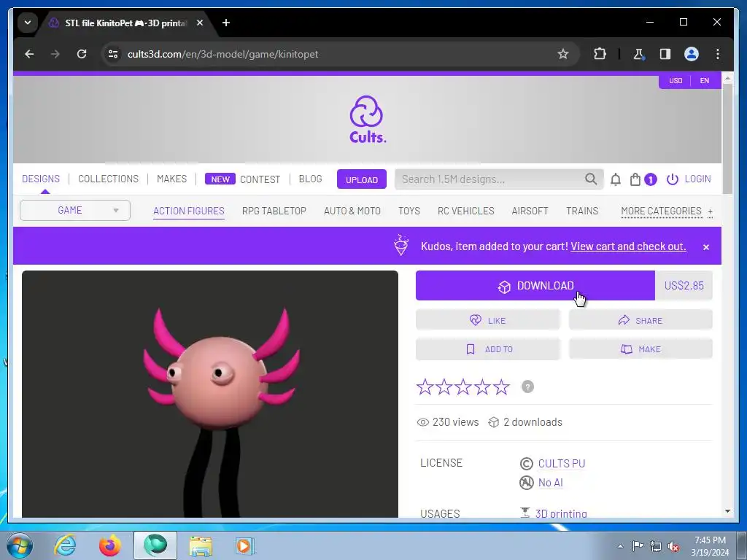
Task: Open the No AI link
Action: click(x=550, y=483)
